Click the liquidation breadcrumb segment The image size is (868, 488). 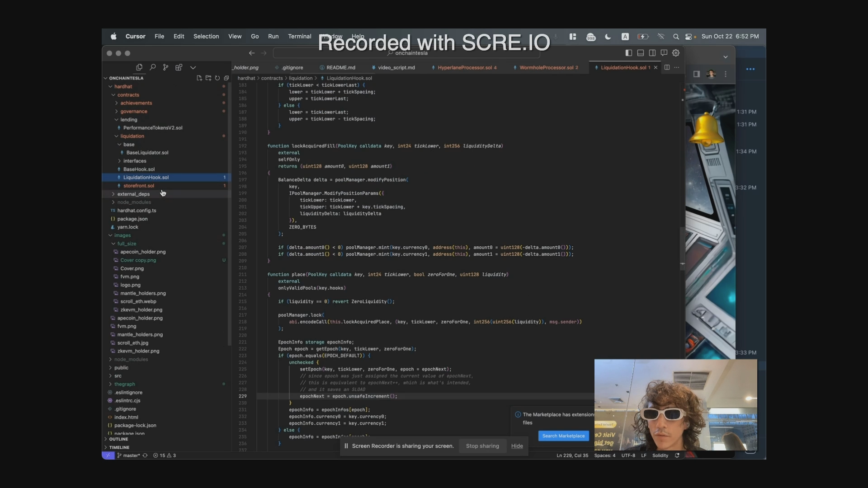click(301, 78)
